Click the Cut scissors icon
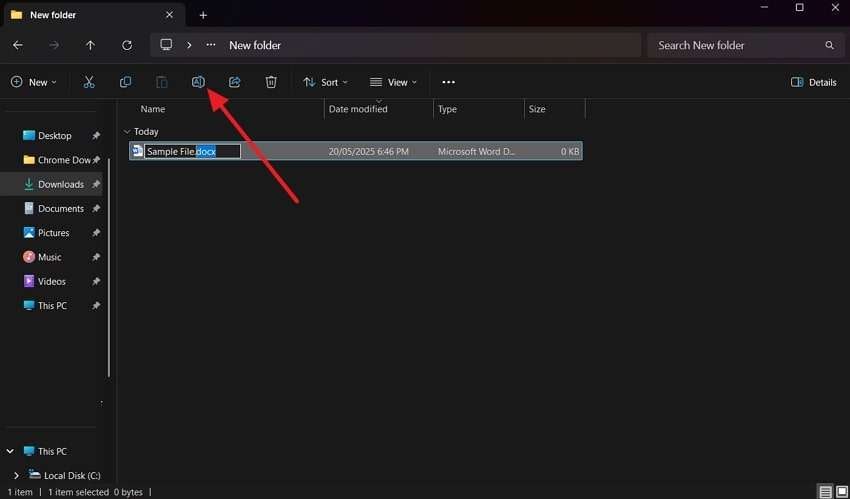The image size is (850, 499). click(x=89, y=82)
